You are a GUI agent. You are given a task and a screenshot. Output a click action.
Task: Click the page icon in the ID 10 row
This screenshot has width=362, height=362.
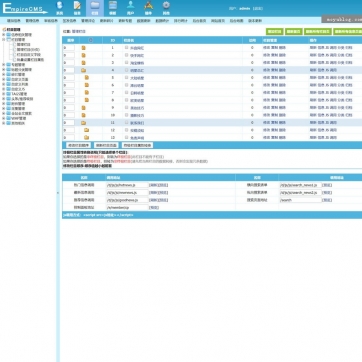(84, 115)
